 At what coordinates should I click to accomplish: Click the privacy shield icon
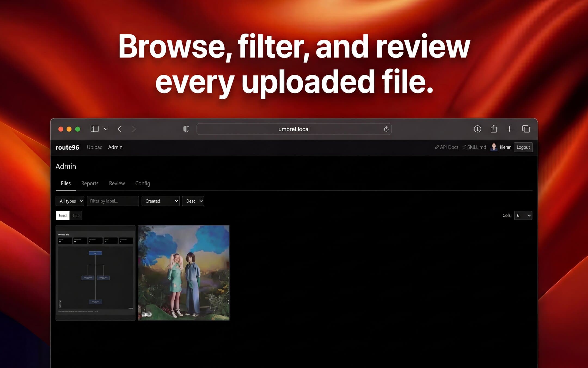tap(186, 129)
